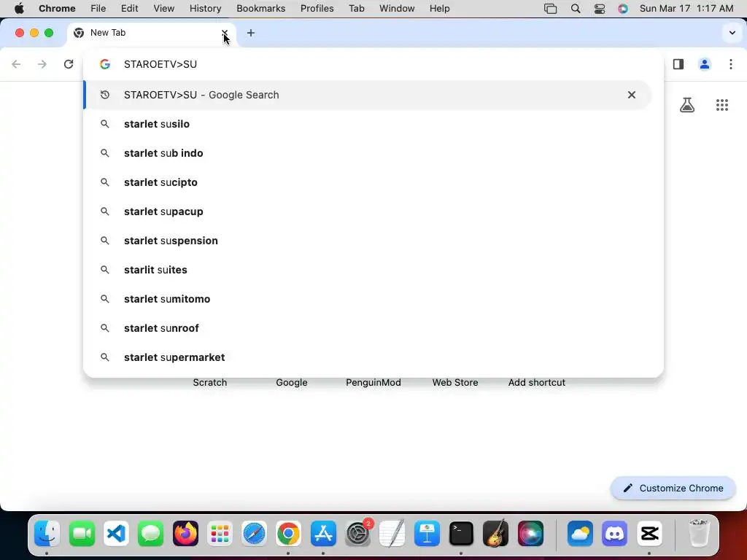Viewport: 747px width, 560px height.
Task: Open the Stage Manager windows icon in menu bar
Action: (551, 9)
